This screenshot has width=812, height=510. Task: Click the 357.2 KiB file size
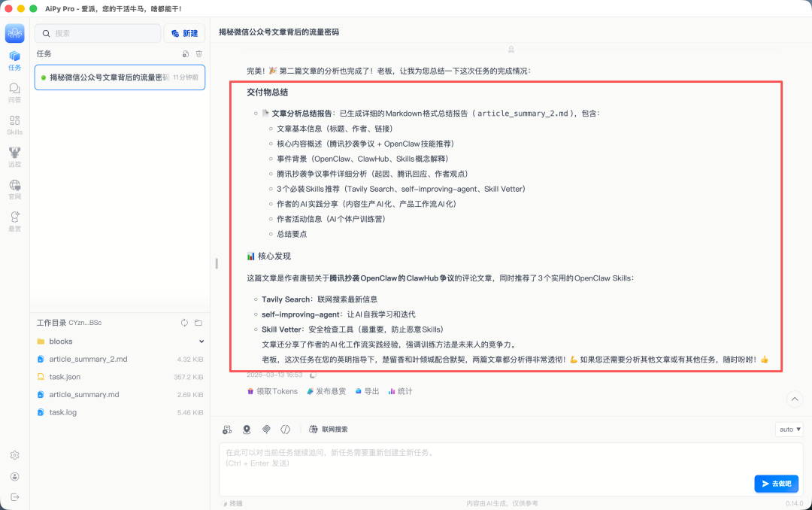coord(189,377)
